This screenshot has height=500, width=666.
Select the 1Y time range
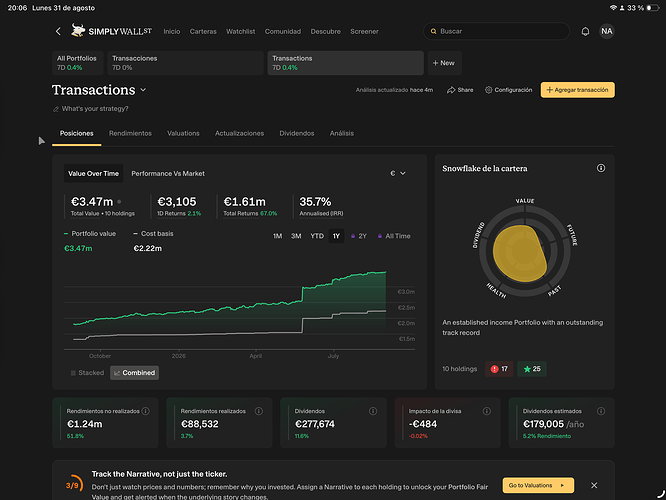click(336, 236)
